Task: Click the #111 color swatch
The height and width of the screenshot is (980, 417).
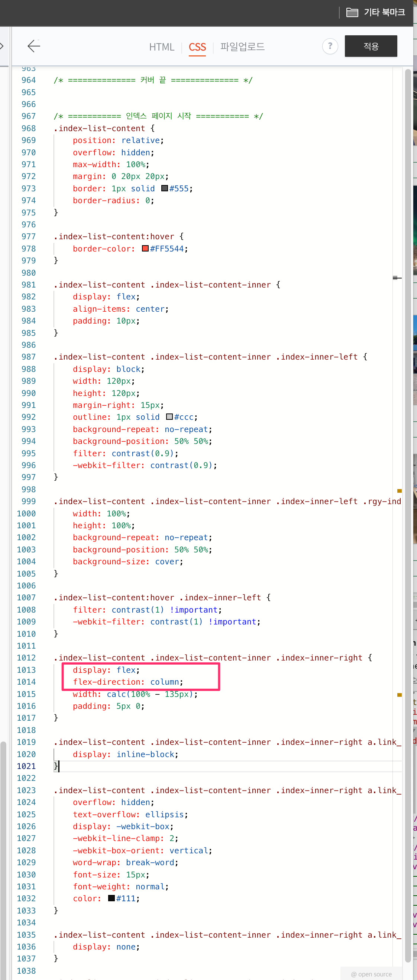Action: (111, 898)
